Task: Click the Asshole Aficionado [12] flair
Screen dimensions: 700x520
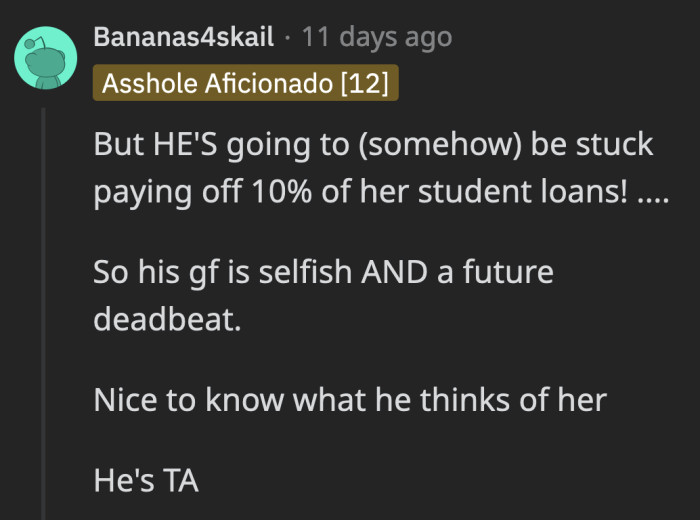Action: pyautogui.click(x=246, y=83)
